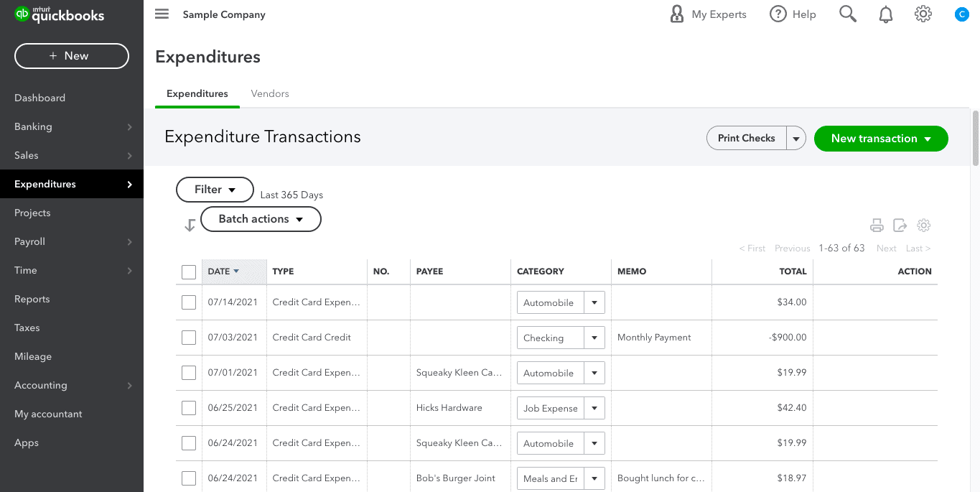Click the Sample Company name
The height and width of the screenshot is (492, 980).
point(224,14)
